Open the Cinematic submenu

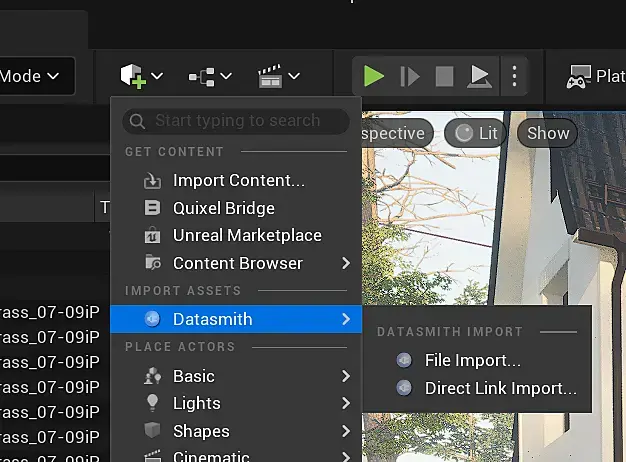coord(236,455)
